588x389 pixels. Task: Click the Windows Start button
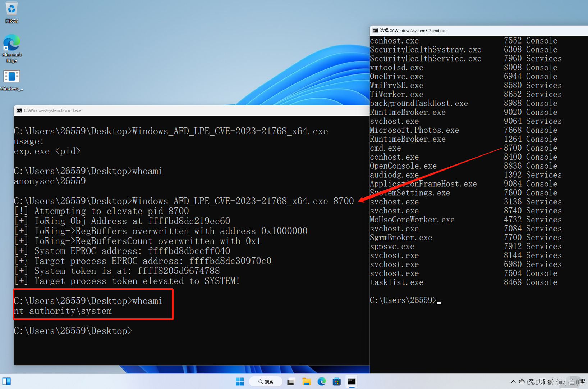tap(239, 381)
